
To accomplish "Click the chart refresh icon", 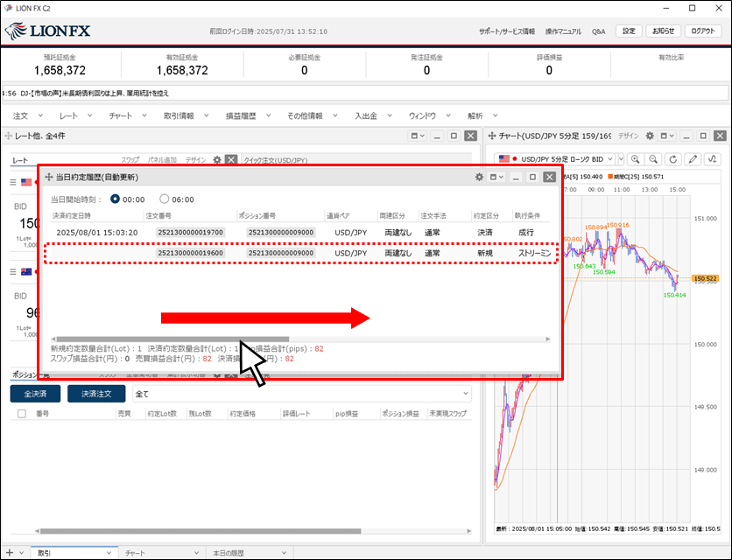I will (672, 160).
